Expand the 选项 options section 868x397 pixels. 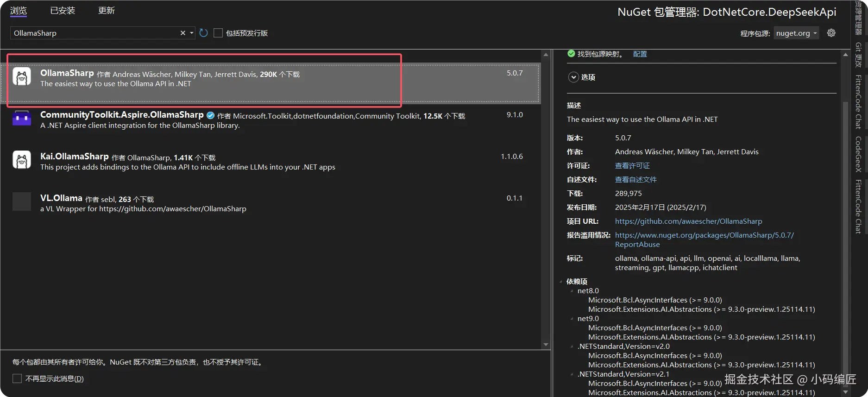pyautogui.click(x=573, y=77)
